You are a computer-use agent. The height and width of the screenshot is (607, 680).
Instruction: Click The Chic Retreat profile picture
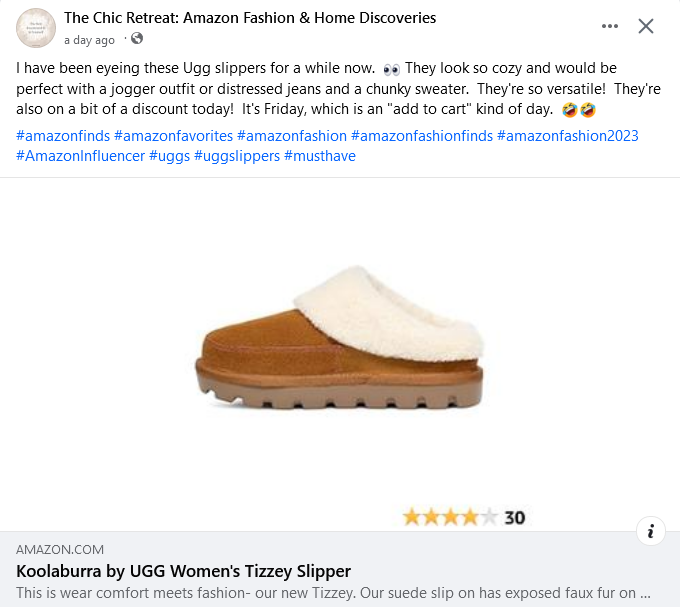36,28
